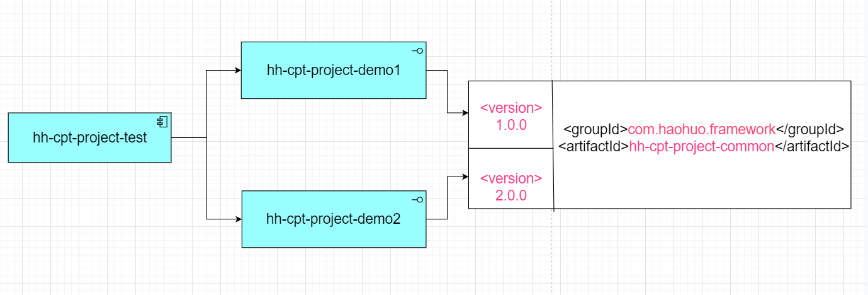Select the hh-cpt-project-demo2 shape label
This screenshot has height=295, width=868.
(x=333, y=219)
